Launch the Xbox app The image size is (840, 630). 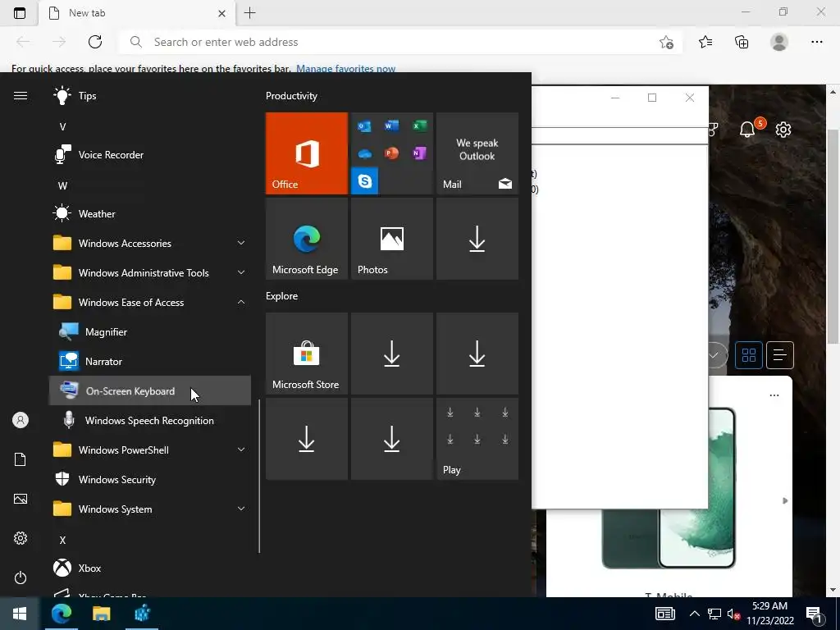click(150, 568)
